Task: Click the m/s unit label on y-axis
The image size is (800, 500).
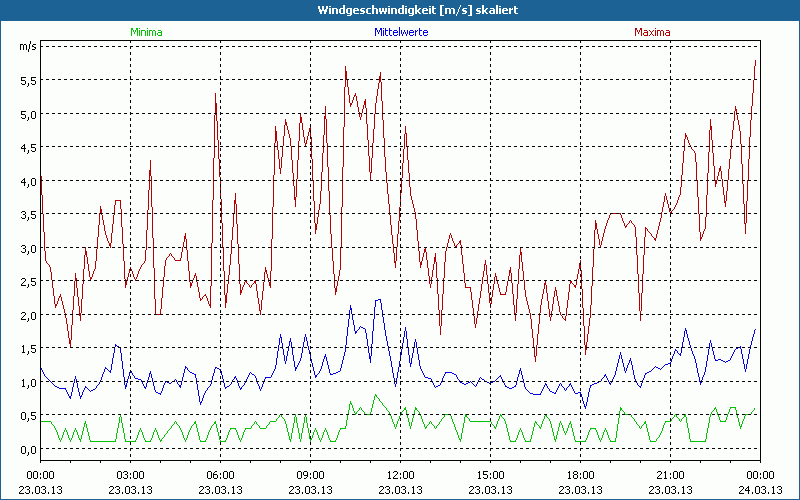Action: pos(27,46)
